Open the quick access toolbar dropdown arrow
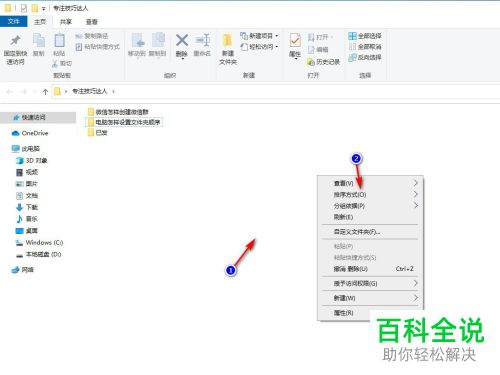The width and height of the screenshot is (500, 375). (x=43, y=8)
